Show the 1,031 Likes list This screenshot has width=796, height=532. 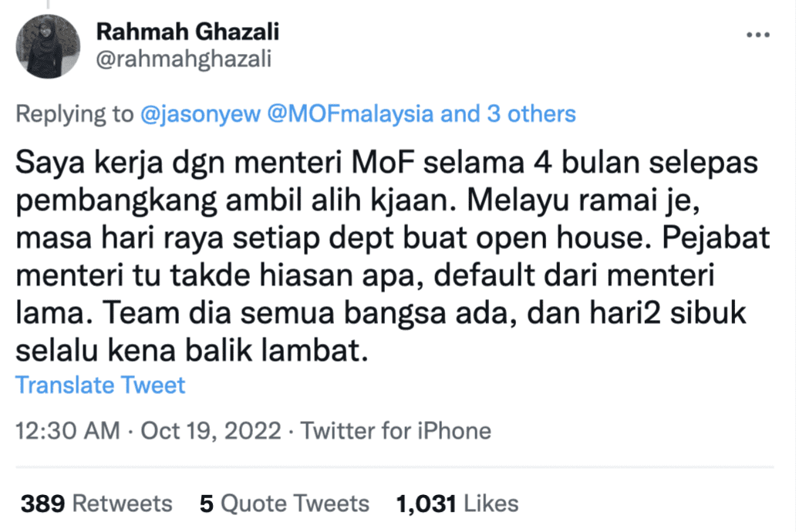coord(457,503)
